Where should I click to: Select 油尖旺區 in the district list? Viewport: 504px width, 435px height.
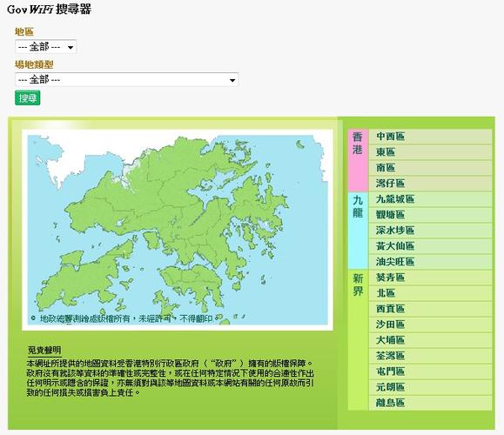[430, 262]
